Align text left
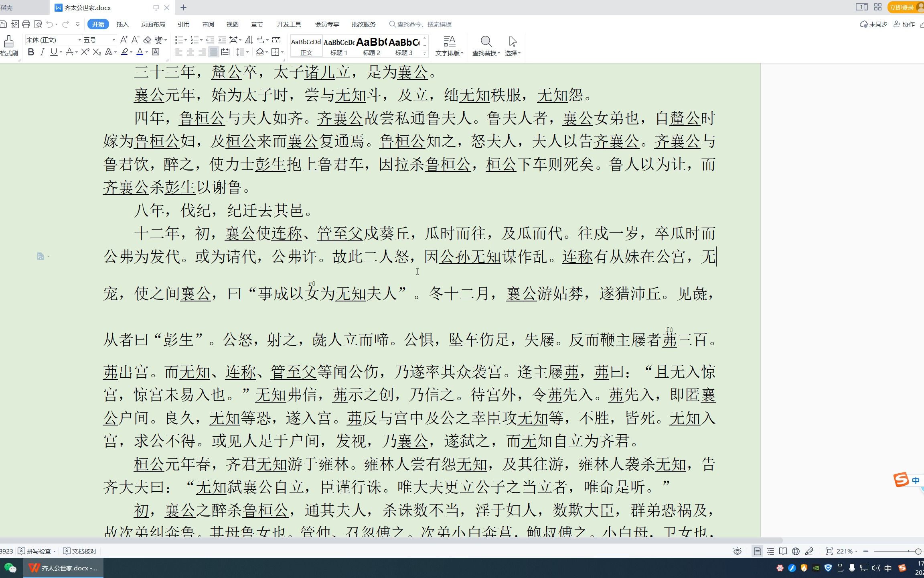This screenshot has width=924, height=578. click(179, 52)
